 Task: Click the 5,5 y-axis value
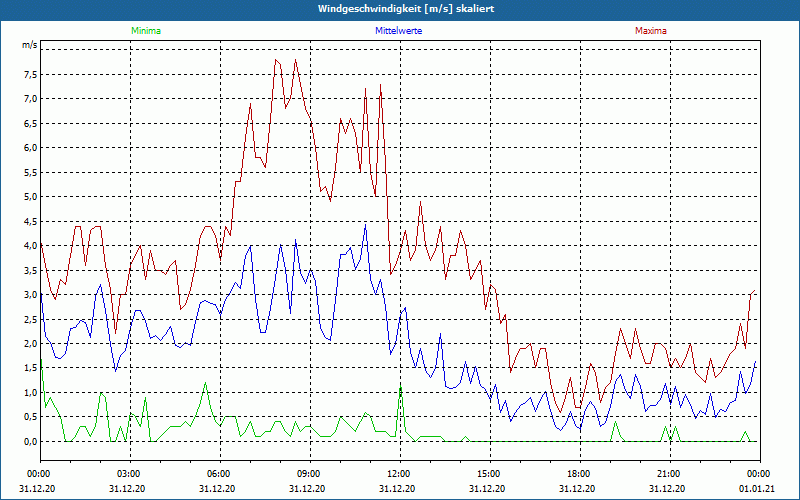coord(31,172)
